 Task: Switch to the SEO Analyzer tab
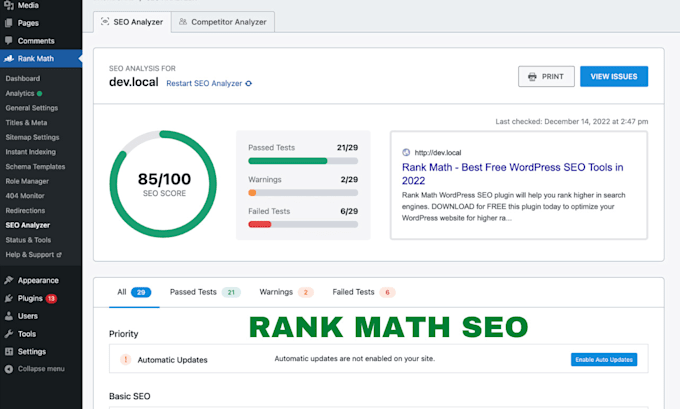[132, 22]
